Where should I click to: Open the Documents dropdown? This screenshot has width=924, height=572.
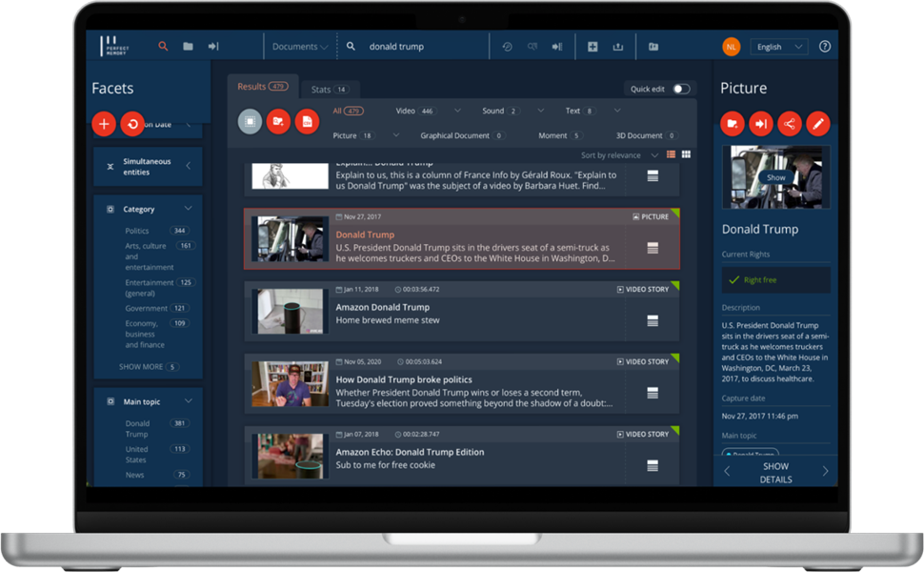[299, 47]
